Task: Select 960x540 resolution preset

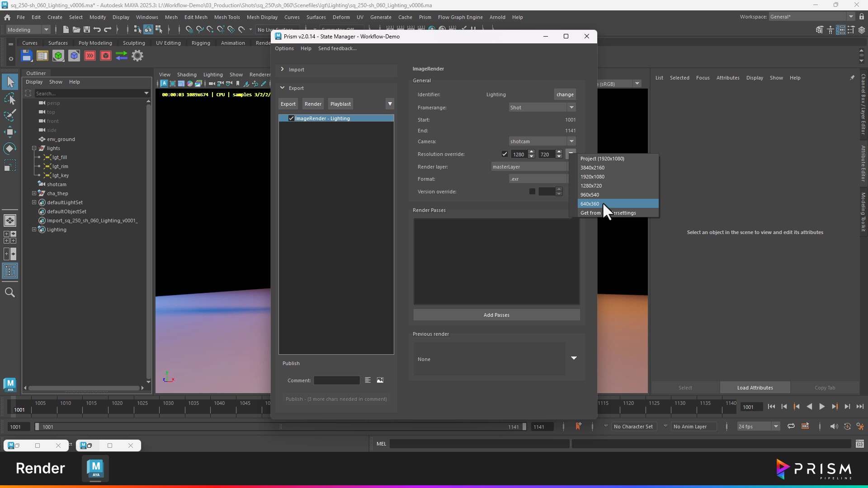Action: [x=618, y=195]
